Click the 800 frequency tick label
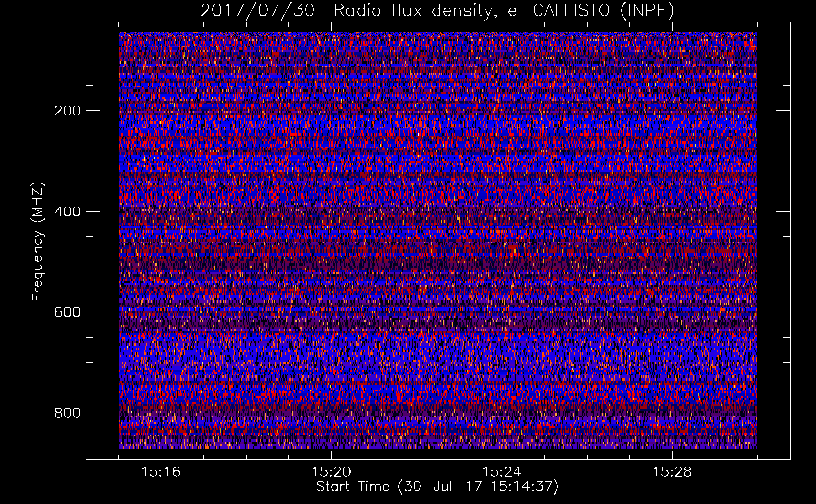The width and height of the screenshot is (816, 504). [68, 413]
